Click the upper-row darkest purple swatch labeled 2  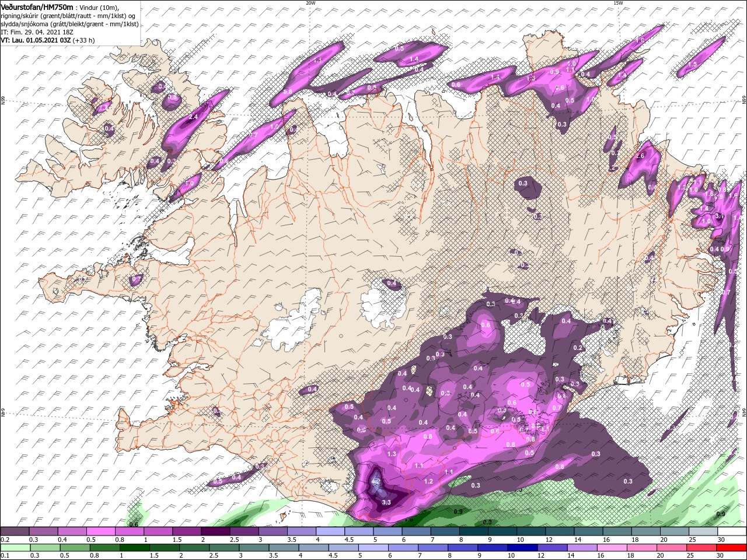[x=215, y=531]
